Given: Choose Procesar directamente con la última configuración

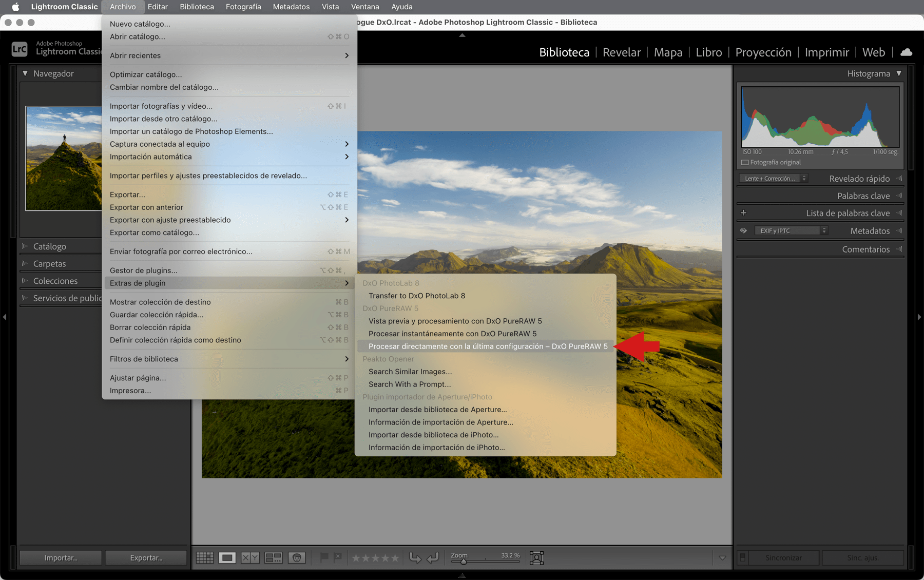Looking at the screenshot, I should click(485, 346).
